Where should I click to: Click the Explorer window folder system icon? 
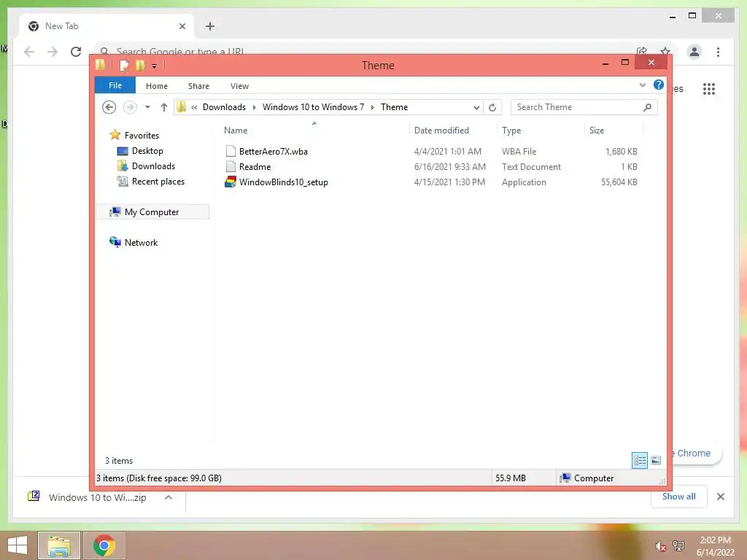(x=100, y=65)
